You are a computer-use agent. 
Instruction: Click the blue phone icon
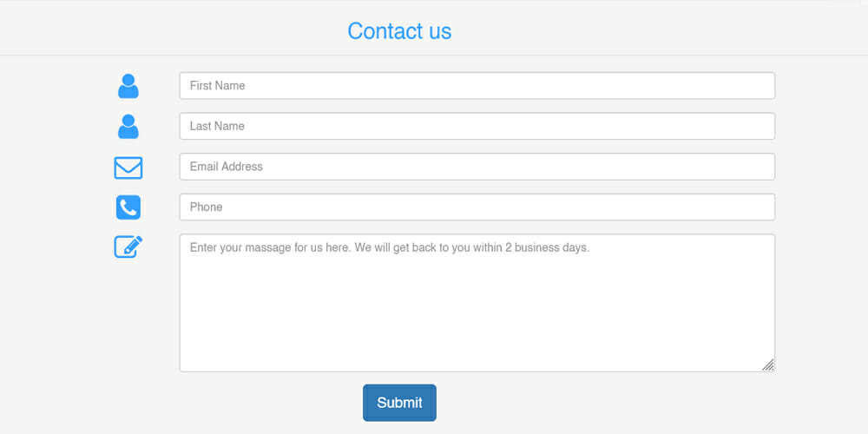[128, 207]
